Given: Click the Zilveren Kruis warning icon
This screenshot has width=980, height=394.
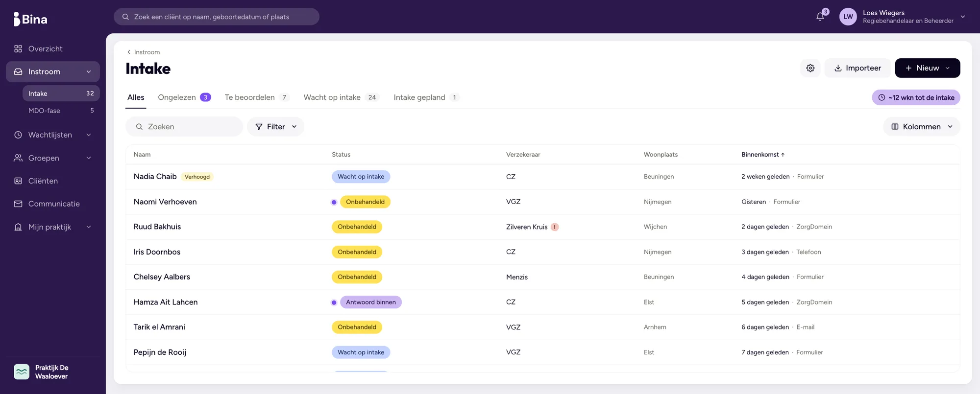Looking at the screenshot, I should [555, 227].
